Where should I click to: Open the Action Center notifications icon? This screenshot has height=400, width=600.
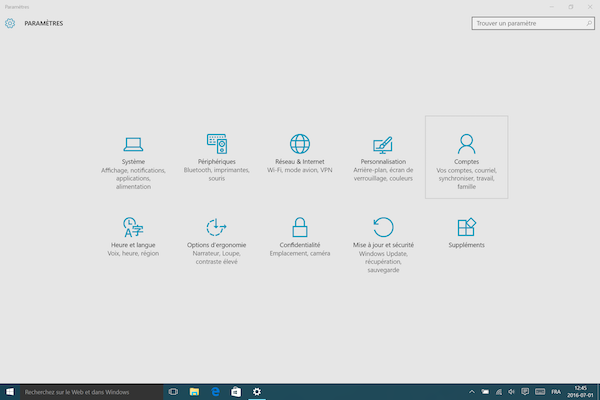[525, 392]
